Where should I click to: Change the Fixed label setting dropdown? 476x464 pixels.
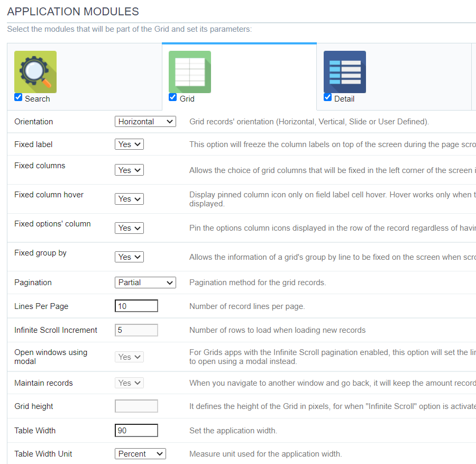click(129, 143)
